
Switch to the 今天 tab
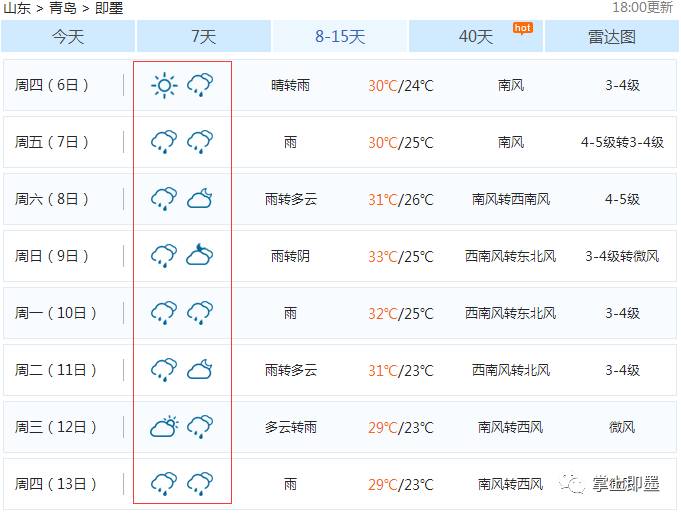point(68,37)
